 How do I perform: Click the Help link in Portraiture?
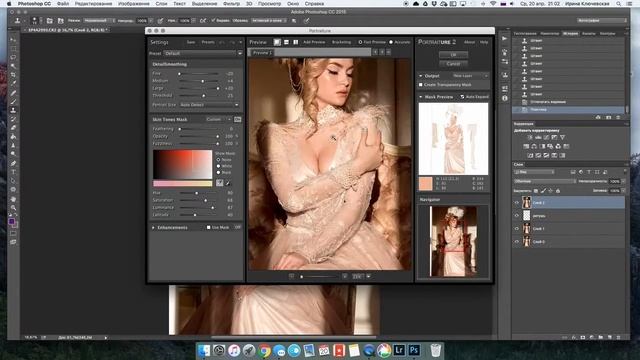point(484,42)
